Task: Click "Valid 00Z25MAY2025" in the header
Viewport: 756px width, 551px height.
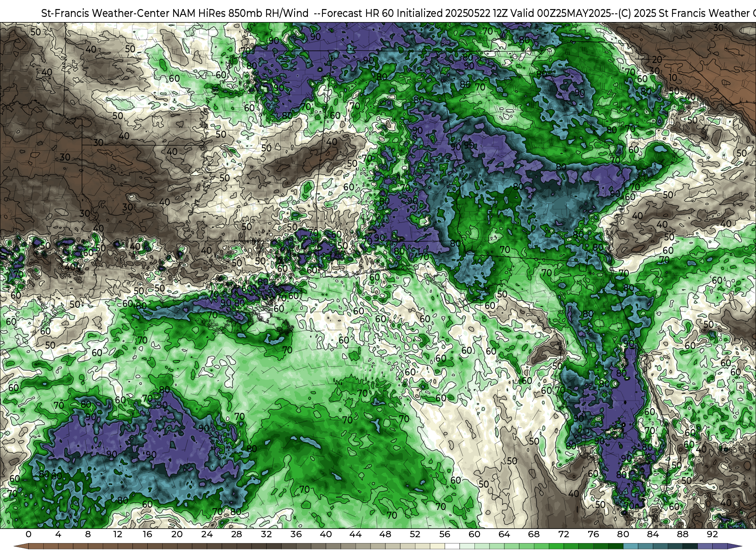Action: point(561,13)
